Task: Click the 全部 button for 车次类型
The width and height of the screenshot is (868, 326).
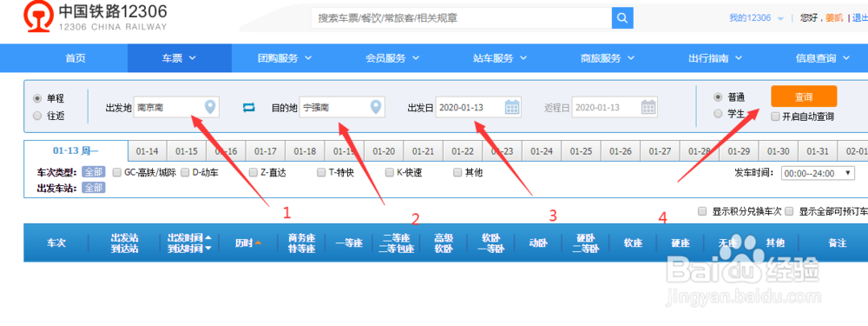Action: point(93,172)
